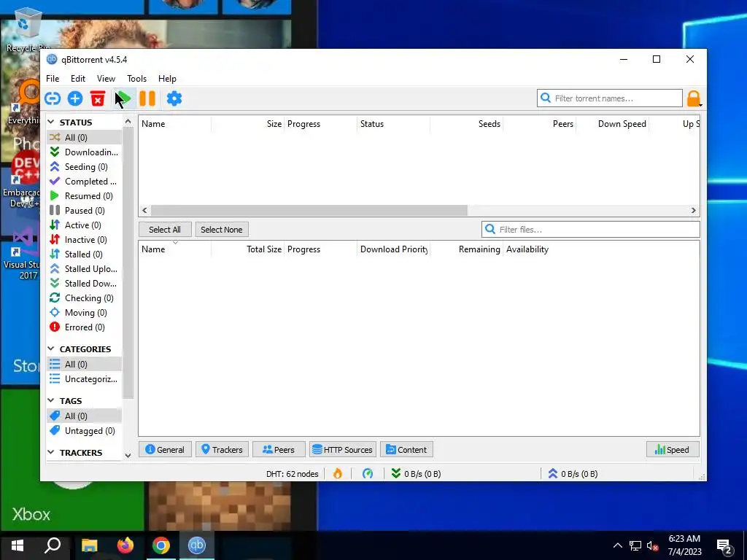
Task: Collapse the CATEGORIES section chevron
Action: pos(52,349)
